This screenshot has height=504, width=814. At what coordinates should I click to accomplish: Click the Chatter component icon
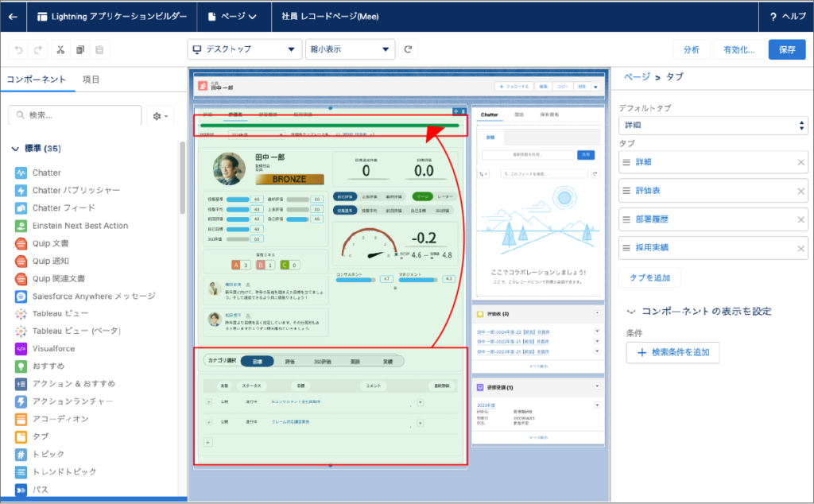click(21, 173)
